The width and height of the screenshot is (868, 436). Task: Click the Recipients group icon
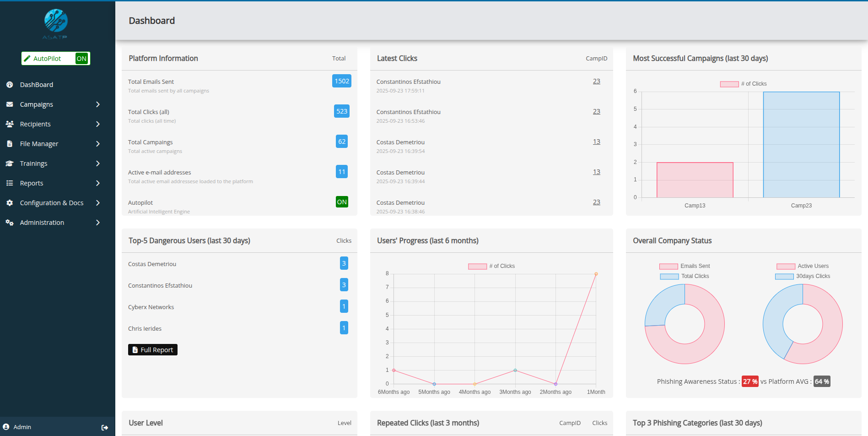point(10,124)
